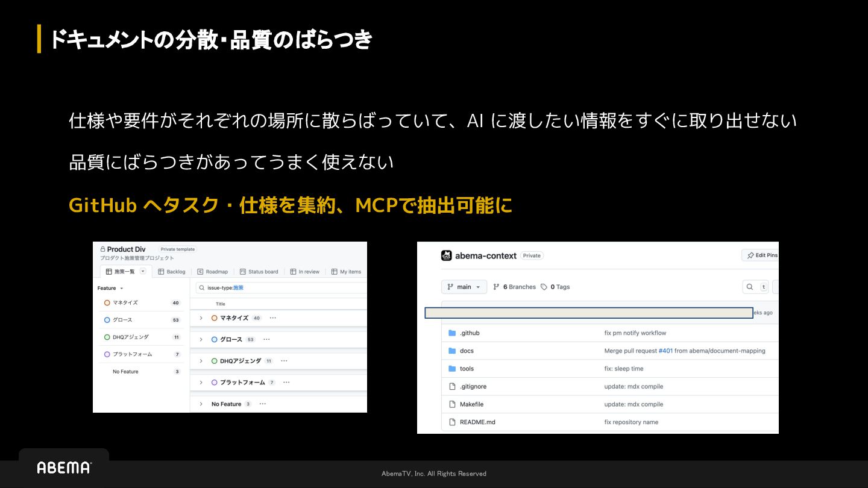Click the .gitignore file icon
Screen dimensions: 868x488
[x=453, y=386]
